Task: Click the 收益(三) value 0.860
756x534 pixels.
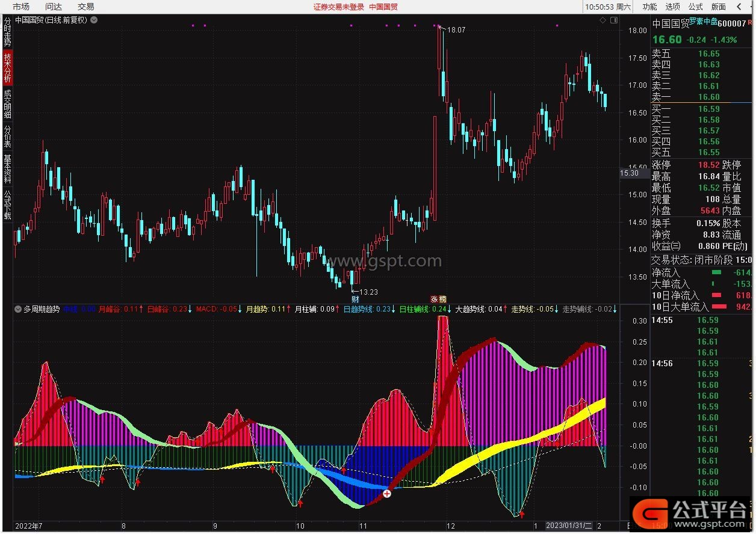Action: (708, 246)
